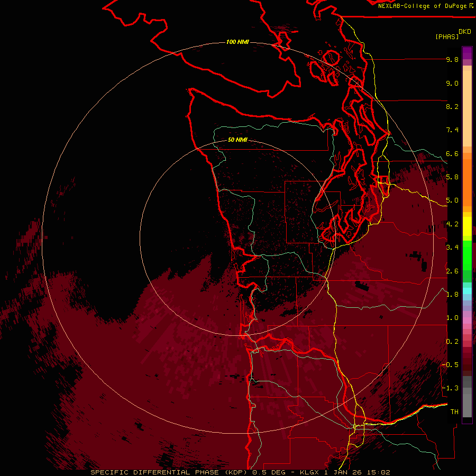Click the 15:02 timestamp in the caption
This screenshot has width=476, height=476.
click(378, 472)
